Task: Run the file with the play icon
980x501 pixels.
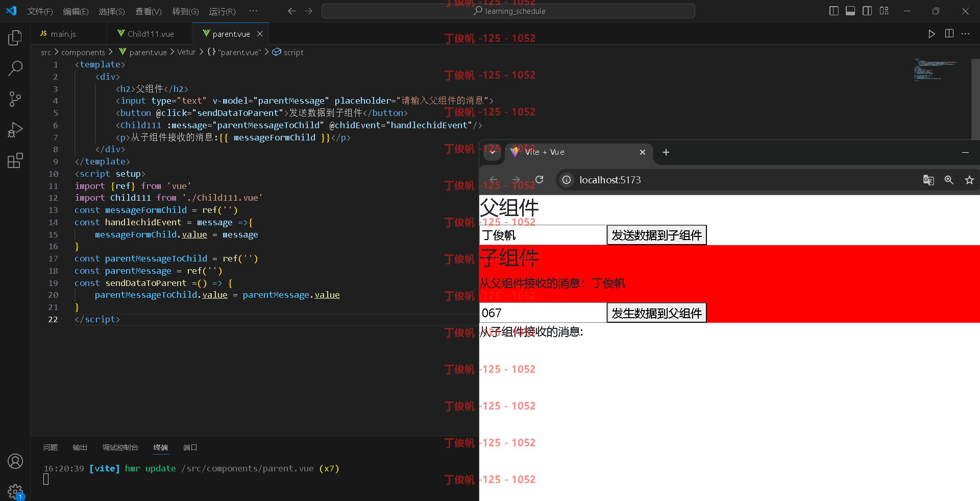Action: (932, 34)
